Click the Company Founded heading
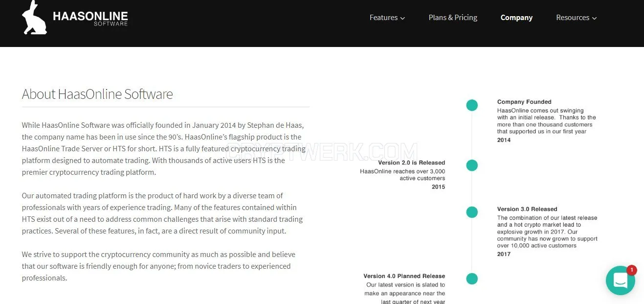 pyautogui.click(x=524, y=102)
